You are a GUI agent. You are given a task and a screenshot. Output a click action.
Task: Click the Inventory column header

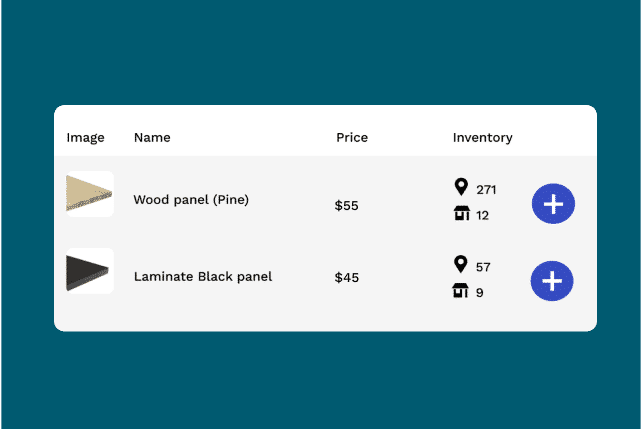tap(482, 138)
